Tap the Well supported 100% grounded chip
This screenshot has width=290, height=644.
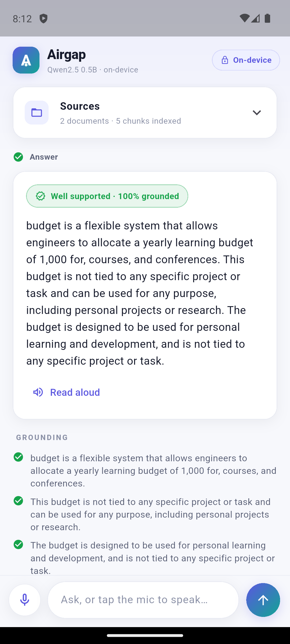point(107,196)
